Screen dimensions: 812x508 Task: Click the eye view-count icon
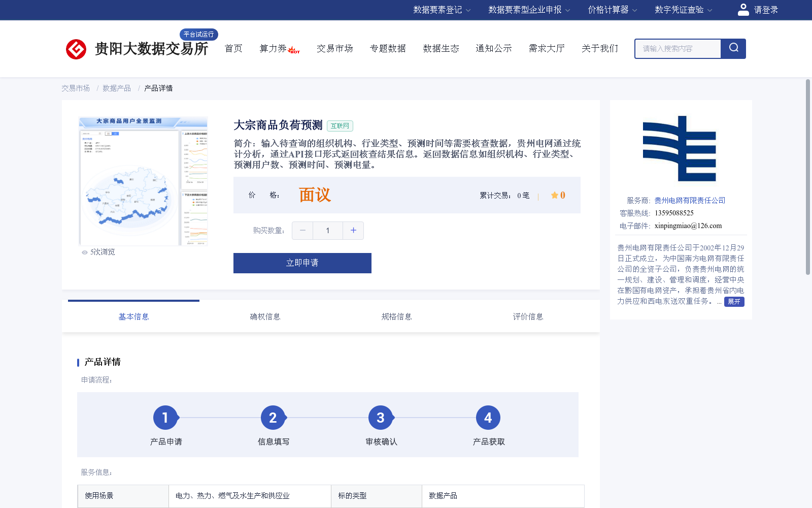point(85,252)
